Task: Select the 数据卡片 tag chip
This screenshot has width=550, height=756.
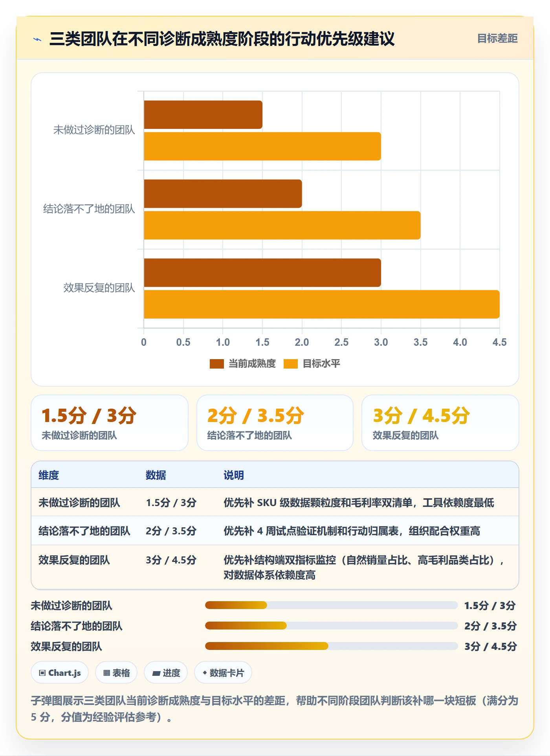Action: pyautogui.click(x=223, y=673)
